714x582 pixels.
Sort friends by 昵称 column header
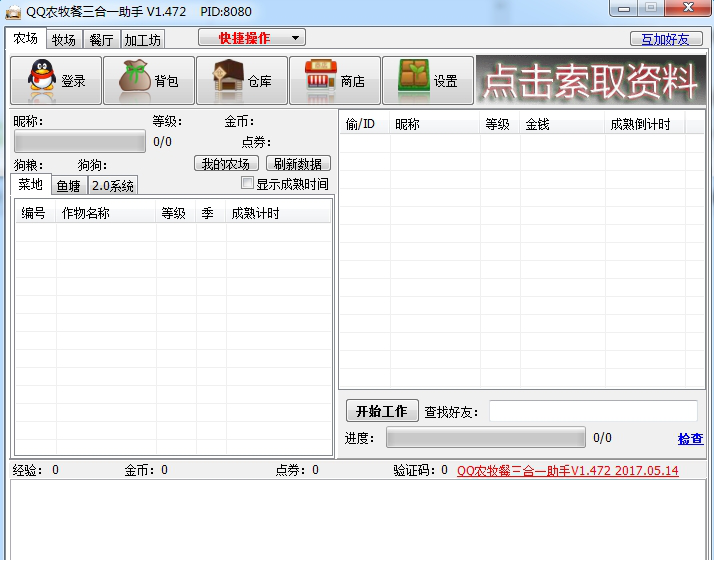pos(435,124)
